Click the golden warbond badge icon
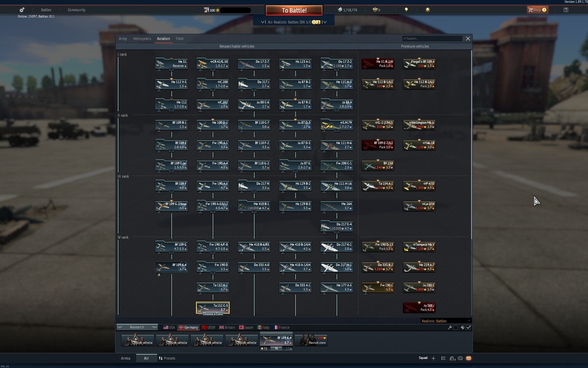 (x=428, y=10)
